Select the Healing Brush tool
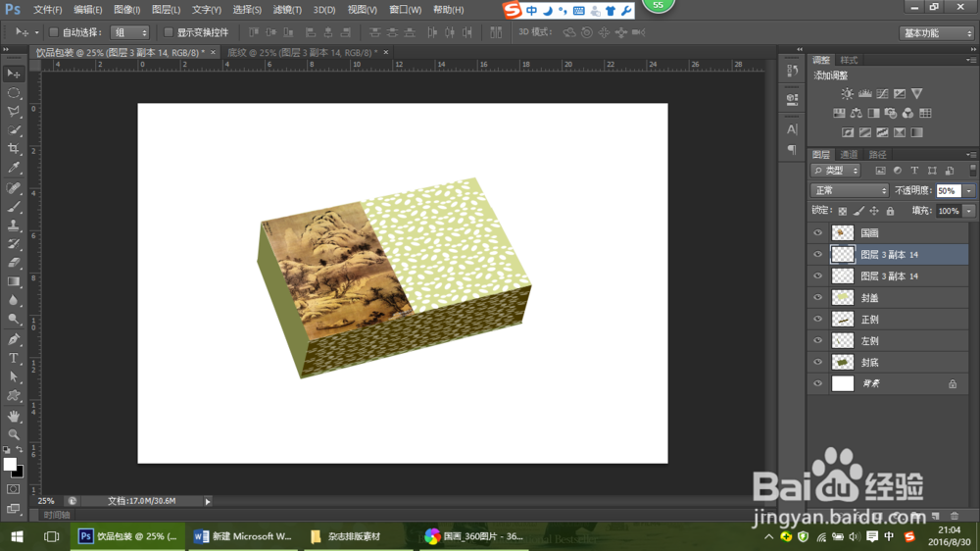 (14, 187)
